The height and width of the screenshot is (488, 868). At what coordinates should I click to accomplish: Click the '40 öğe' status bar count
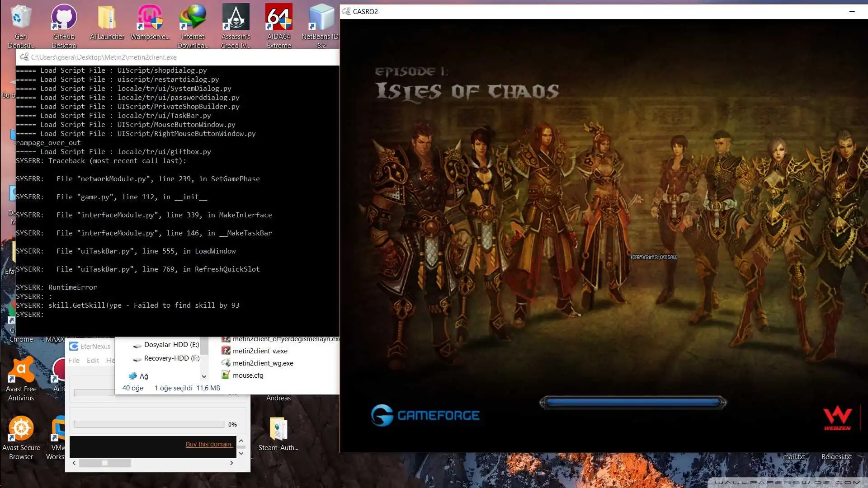pyautogui.click(x=132, y=388)
